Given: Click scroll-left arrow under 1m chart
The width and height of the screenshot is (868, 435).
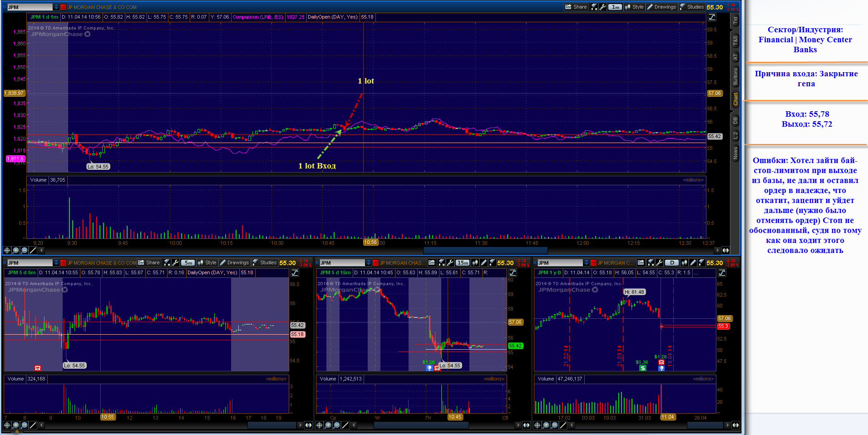Looking at the screenshot, I should [42, 250].
